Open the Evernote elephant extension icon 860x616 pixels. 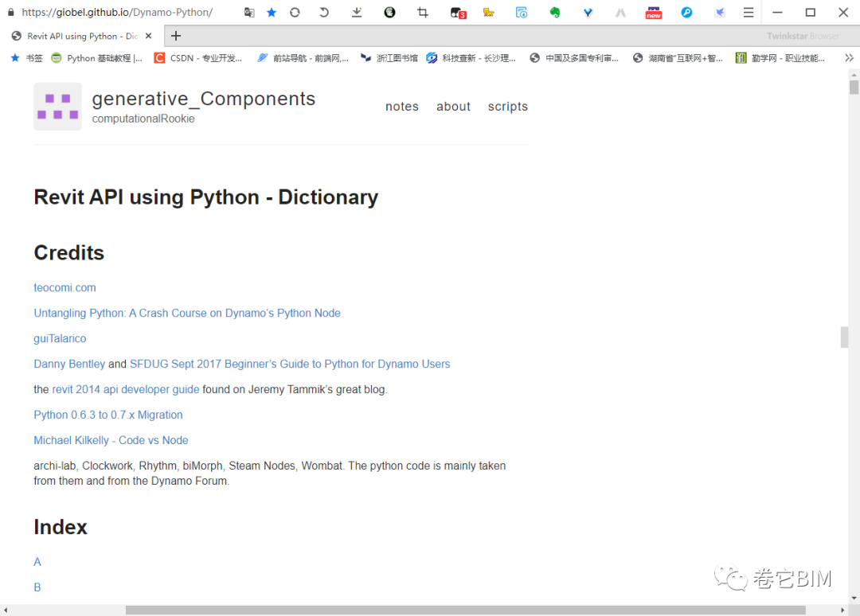(x=555, y=13)
